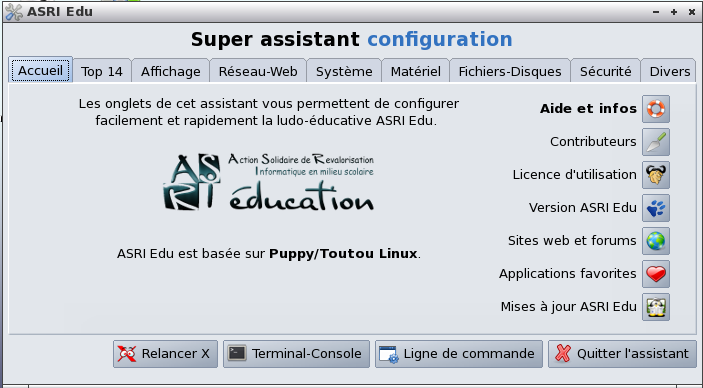Switch to the Sécurité tab
Screen dimensions: 703x388
[x=605, y=71]
